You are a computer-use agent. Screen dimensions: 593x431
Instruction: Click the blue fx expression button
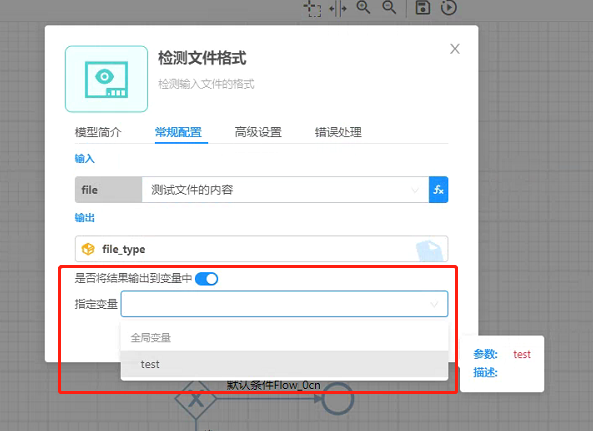pos(439,189)
